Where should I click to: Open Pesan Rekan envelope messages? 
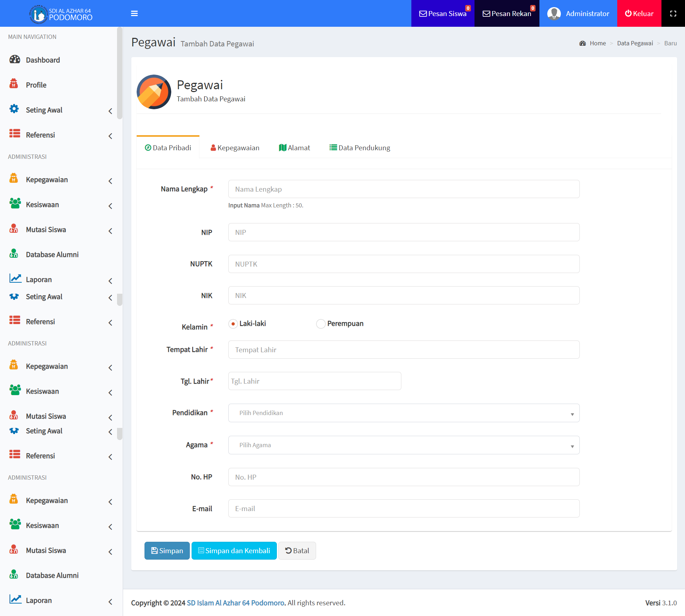pos(507,14)
